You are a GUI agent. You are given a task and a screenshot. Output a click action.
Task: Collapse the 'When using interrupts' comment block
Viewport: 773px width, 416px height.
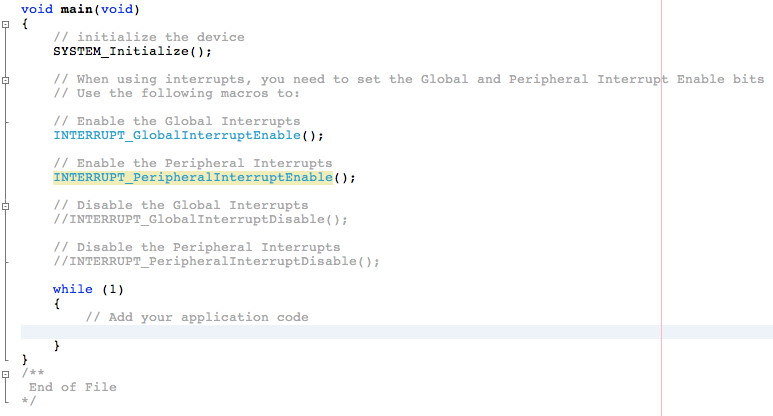tap(6, 79)
